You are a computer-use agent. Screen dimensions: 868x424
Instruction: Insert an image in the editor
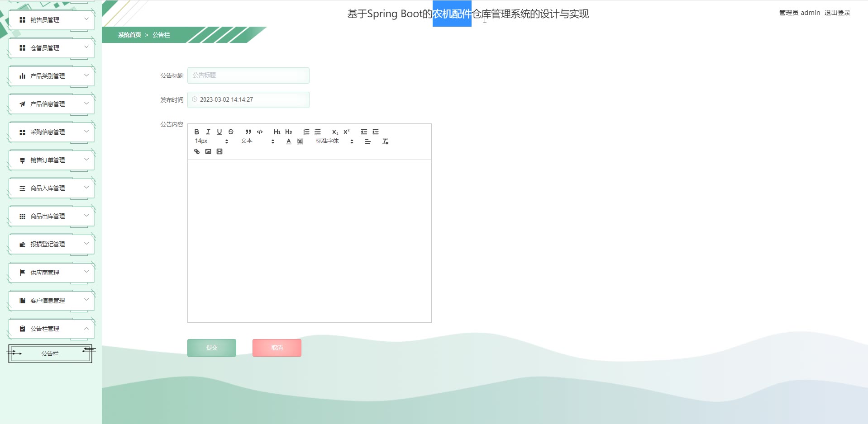tap(208, 151)
